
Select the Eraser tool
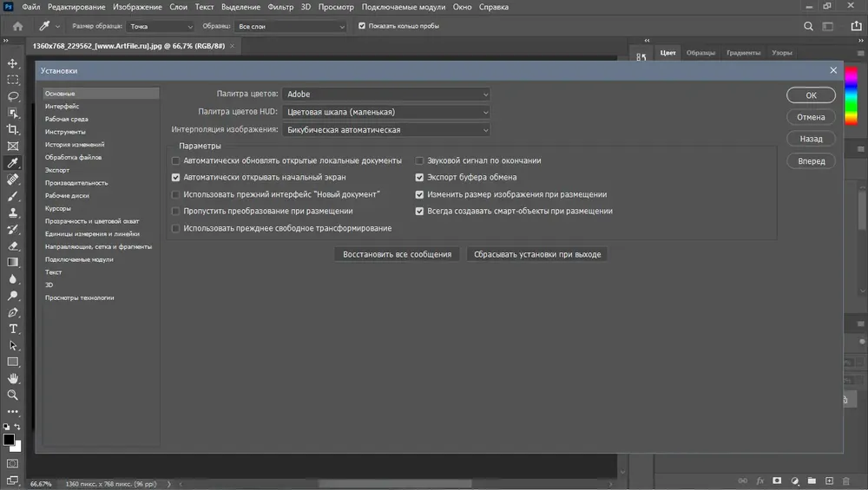point(13,246)
